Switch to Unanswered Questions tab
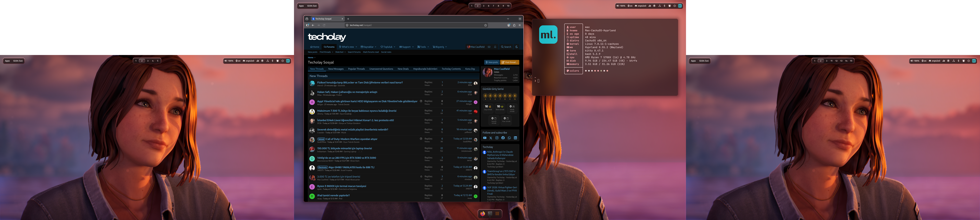The height and width of the screenshot is (220, 980). (x=381, y=69)
